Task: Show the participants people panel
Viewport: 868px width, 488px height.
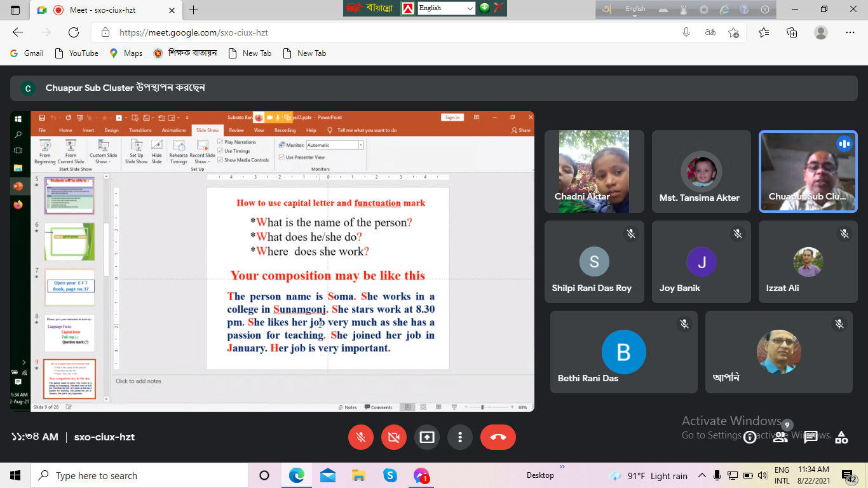Action: tap(780, 437)
